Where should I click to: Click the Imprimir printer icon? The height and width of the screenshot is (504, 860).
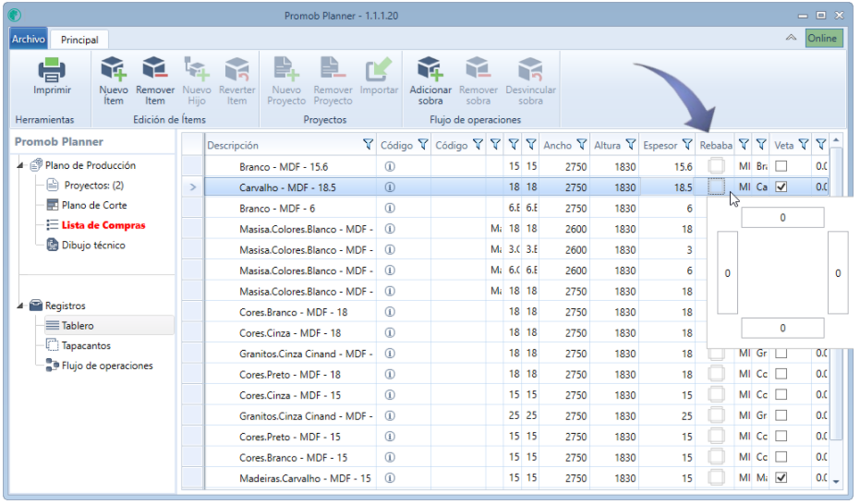pyautogui.click(x=52, y=70)
